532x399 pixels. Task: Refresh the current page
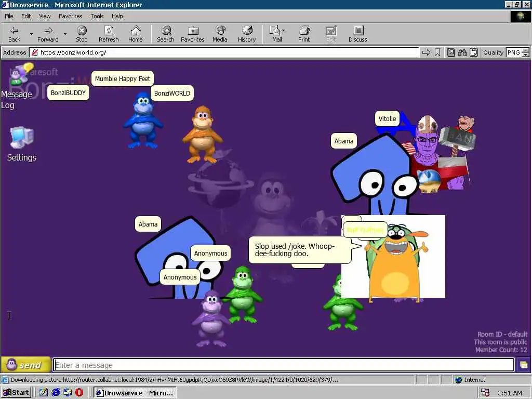[109, 34]
